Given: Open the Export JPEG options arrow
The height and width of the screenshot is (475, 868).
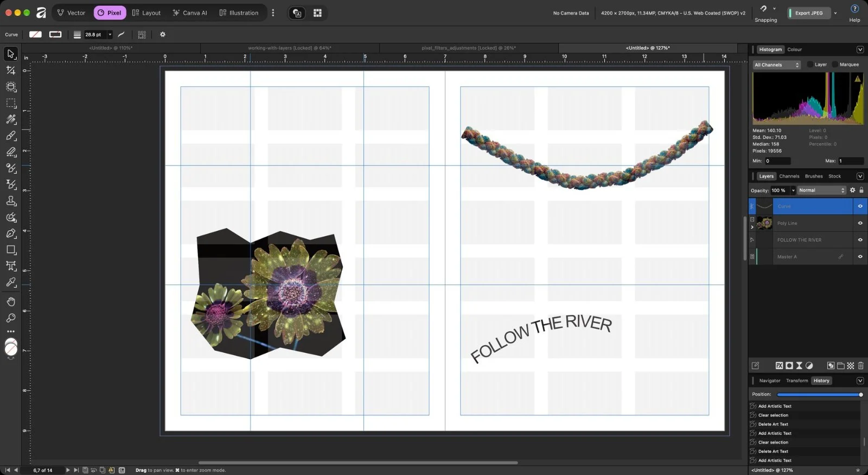Looking at the screenshot, I should (x=835, y=13).
